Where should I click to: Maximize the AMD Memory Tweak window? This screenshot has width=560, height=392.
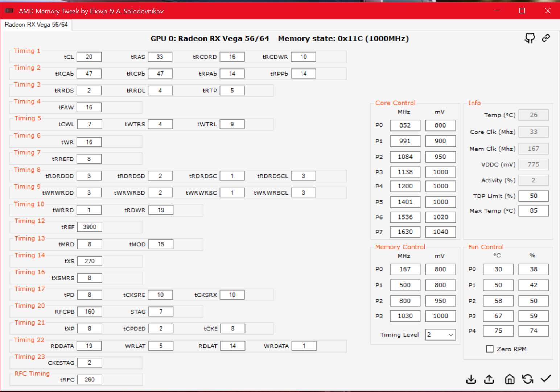coord(522,11)
